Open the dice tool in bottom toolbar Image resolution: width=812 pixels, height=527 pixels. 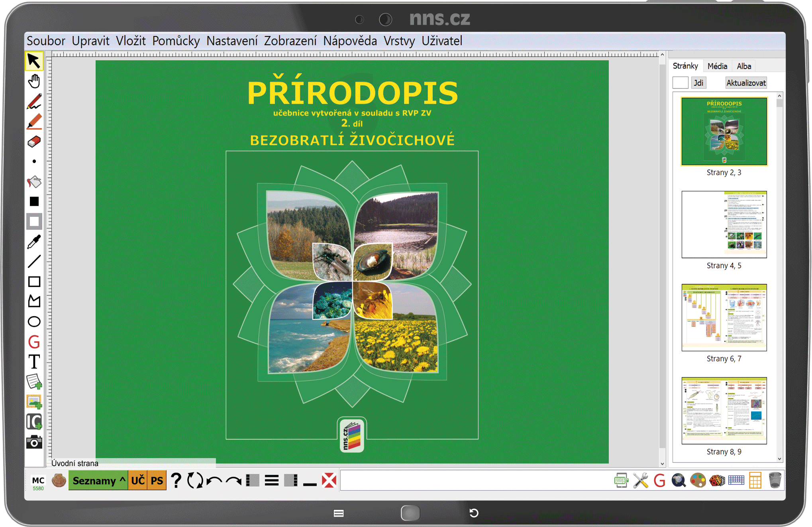(x=717, y=480)
